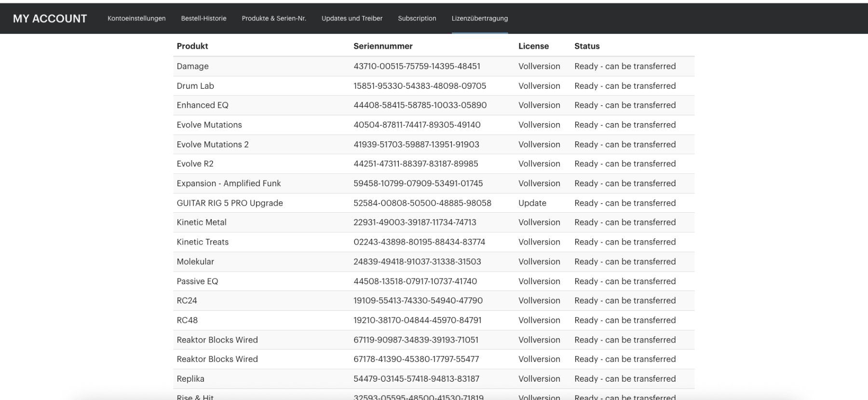Image resolution: width=868 pixels, height=400 pixels.
Task: Select the Kinetic Treats product name
Action: [x=203, y=242]
